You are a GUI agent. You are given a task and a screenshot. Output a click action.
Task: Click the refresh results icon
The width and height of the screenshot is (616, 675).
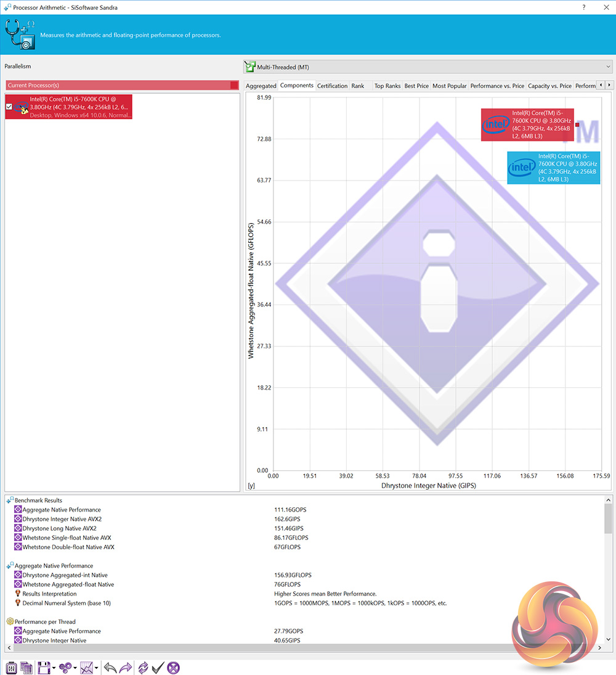(x=143, y=668)
